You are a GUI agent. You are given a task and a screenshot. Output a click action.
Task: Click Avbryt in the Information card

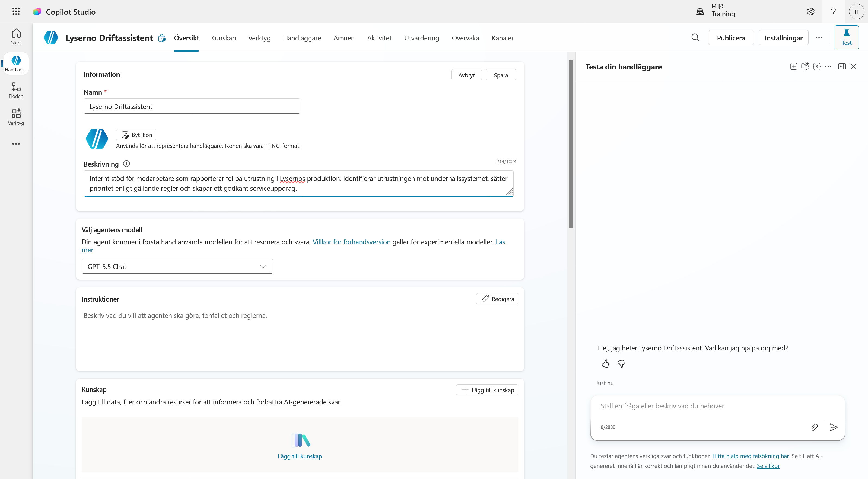[466, 75]
